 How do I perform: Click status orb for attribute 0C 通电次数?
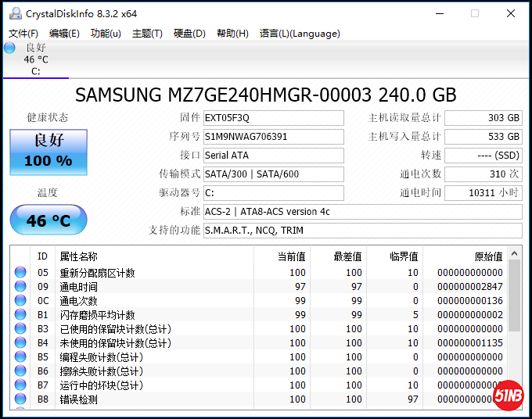tap(20, 301)
